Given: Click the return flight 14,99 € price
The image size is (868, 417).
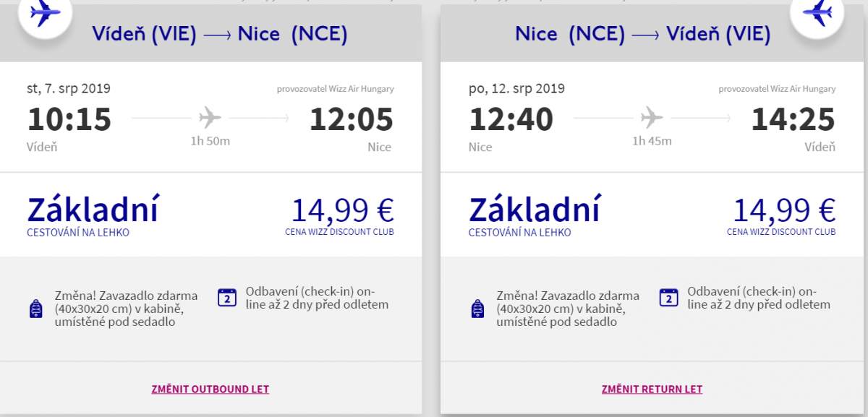Looking at the screenshot, I should (x=784, y=210).
